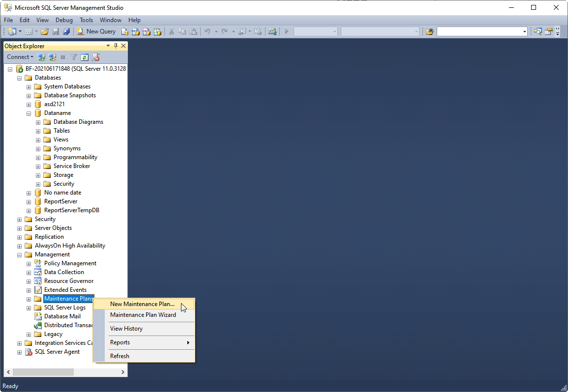Image resolution: width=568 pixels, height=392 pixels.
Task: Select the Service Broker folder
Action: point(72,166)
